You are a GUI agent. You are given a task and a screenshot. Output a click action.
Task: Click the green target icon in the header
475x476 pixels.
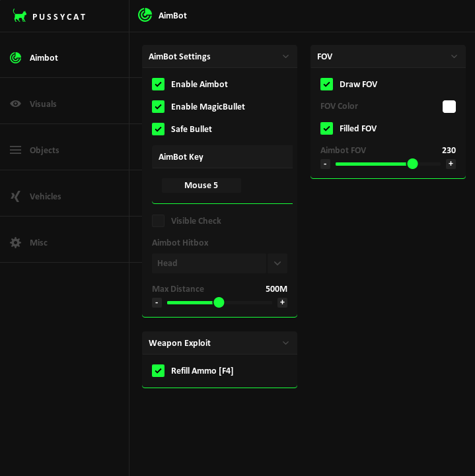pyautogui.click(x=145, y=15)
